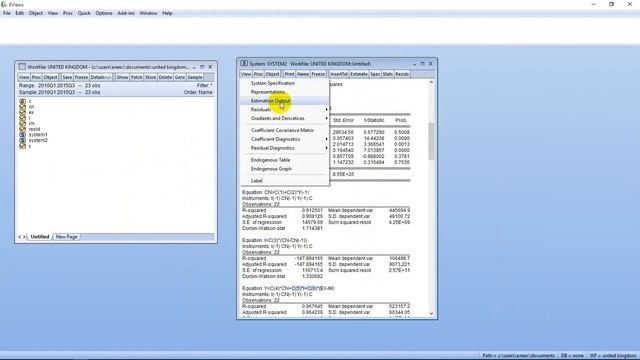Click the series icon beside im

pyautogui.click(x=22, y=123)
